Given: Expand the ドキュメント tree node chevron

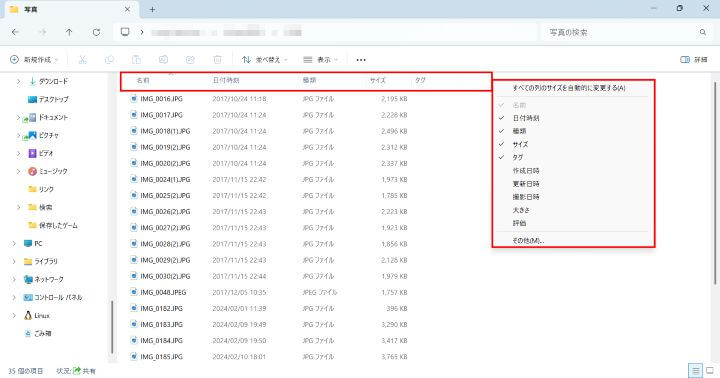Looking at the screenshot, I should pyautogui.click(x=18, y=117).
